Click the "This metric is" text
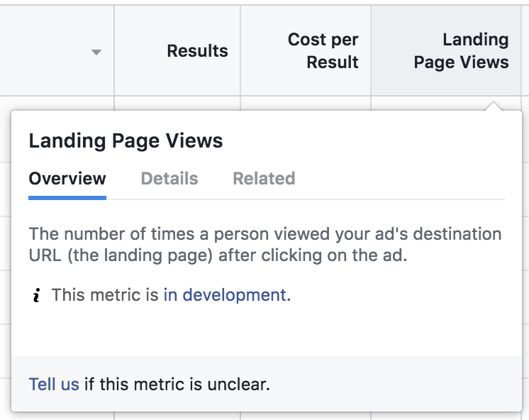This screenshot has height=420, width=529. (x=105, y=294)
